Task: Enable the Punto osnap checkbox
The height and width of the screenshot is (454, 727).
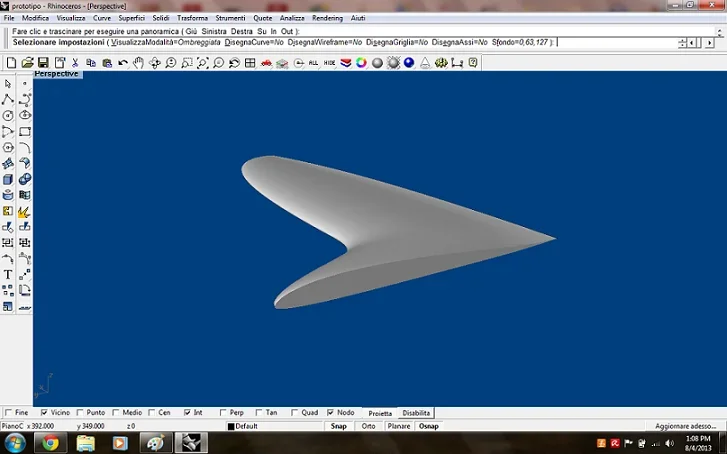Action: point(80,412)
